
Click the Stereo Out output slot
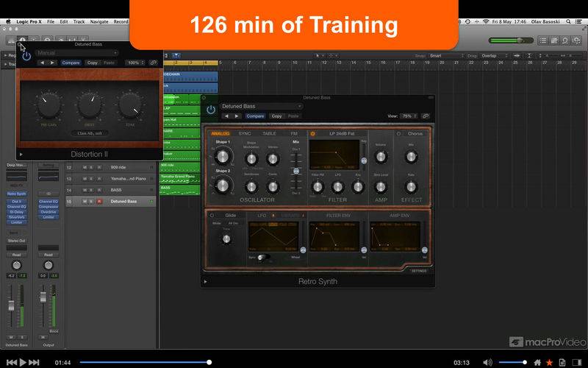click(16, 241)
